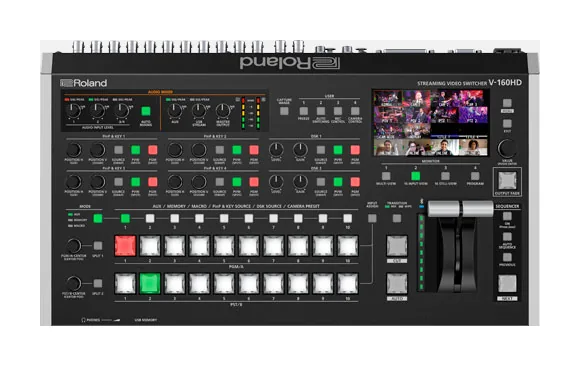This screenshot has height=366, width=580.
Task: Select AUX row button 1 (lit green)
Action: tap(125, 218)
